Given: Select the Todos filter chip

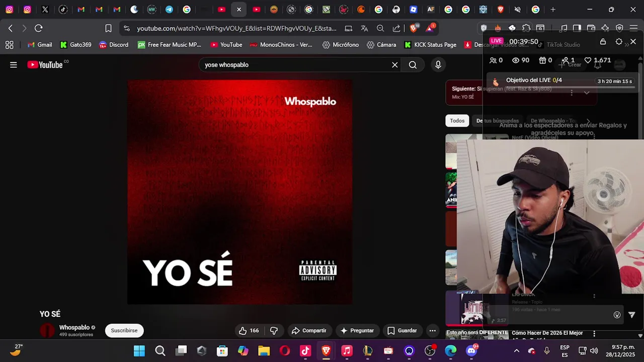Looking at the screenshot, I should click(457, 121).
